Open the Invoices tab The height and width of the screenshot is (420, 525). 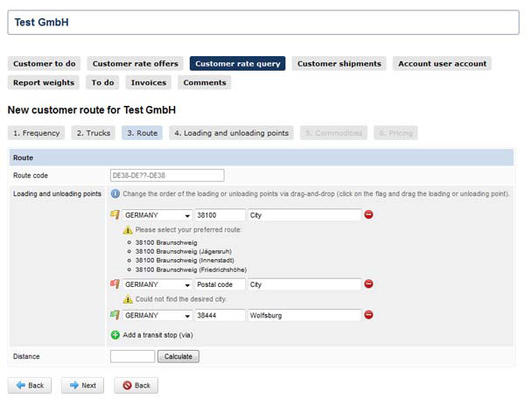tap(148, 83)
